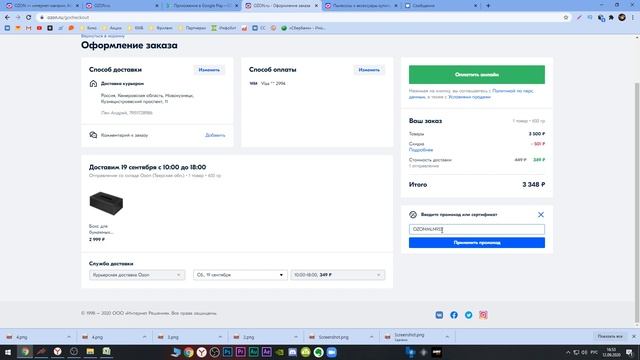
Task: Open the Facebook icon in footer
Action: [454, 315]
